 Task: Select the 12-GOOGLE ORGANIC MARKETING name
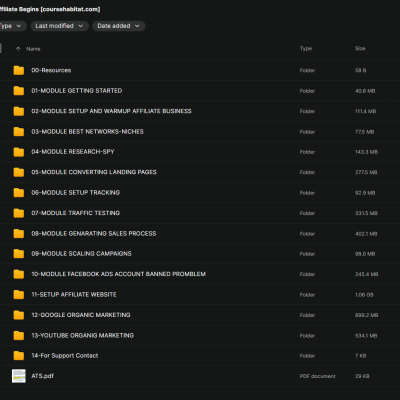pos(81,315)
